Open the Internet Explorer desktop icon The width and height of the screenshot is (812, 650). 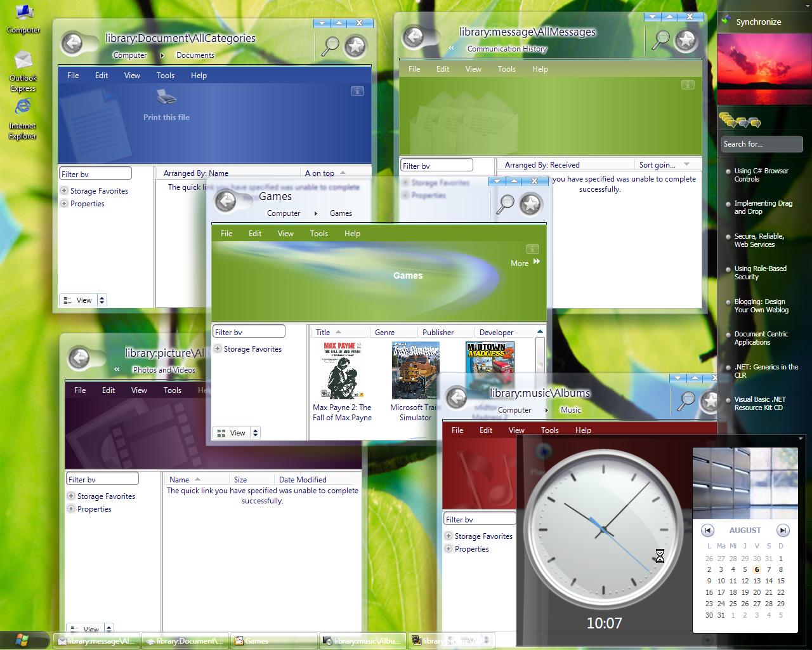pyautogui.click(x=23, y=119)
